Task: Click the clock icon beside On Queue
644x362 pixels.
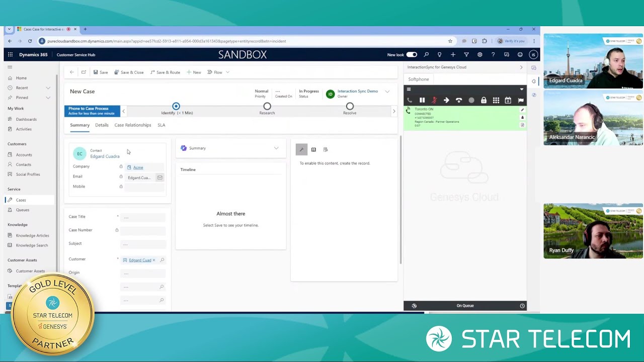Action: [x=522, y=306]
